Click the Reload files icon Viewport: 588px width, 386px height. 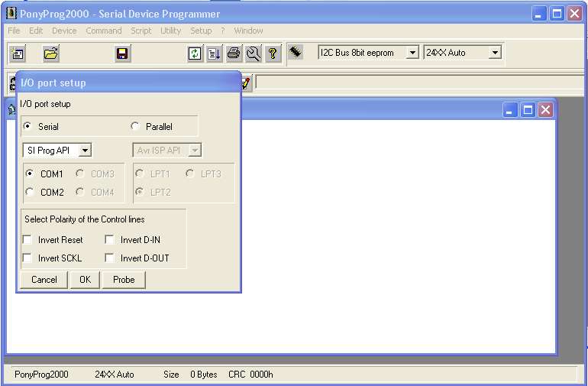[x=195, y=54]
